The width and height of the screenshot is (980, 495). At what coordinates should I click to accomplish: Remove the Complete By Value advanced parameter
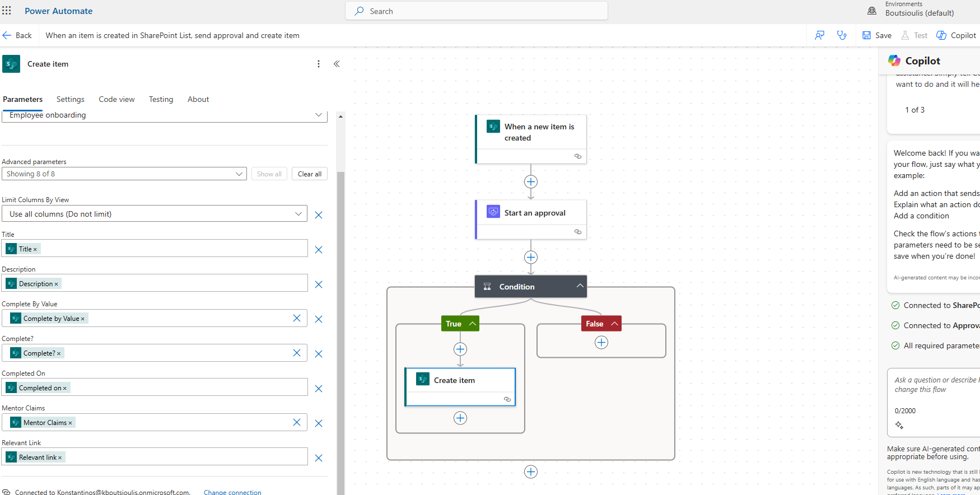(x=319, y=319)
